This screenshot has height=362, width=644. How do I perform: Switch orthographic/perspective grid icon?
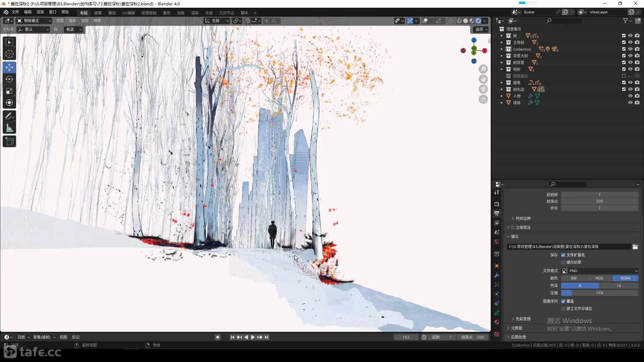tap(483, 99)
